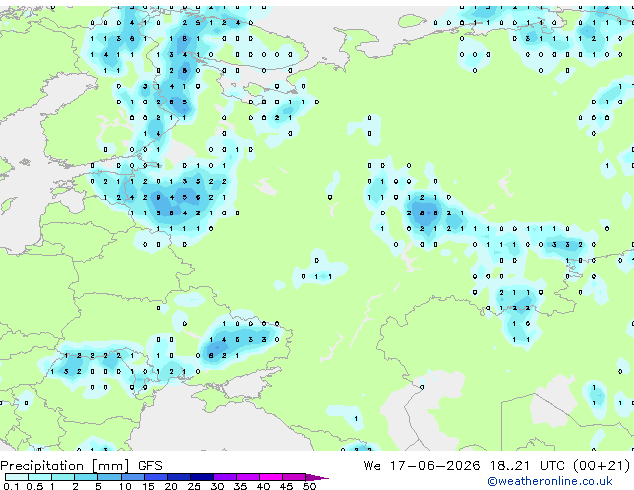Click the 'We' weekday label
634x490 pixels.
coord(372,466)
